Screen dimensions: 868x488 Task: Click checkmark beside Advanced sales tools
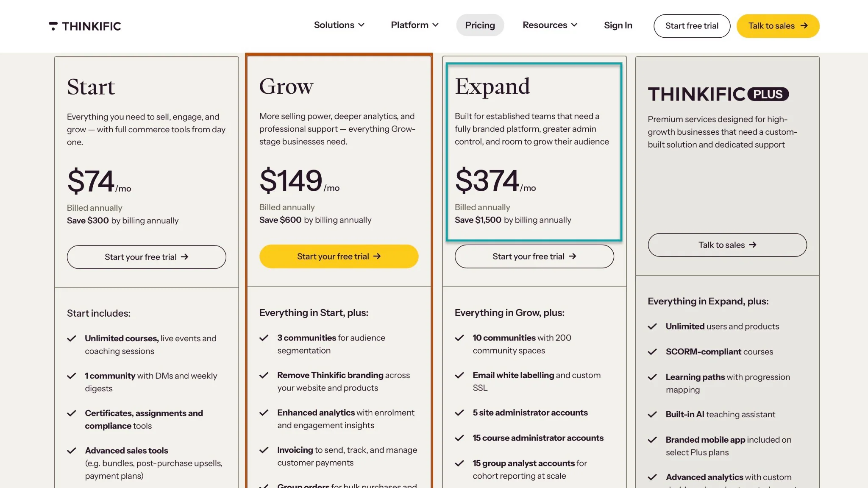pyautogui.click(x=72, y=451)
